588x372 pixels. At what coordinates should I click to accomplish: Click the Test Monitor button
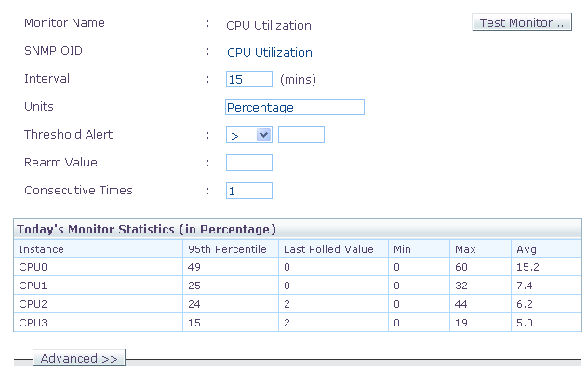click(x=522, y=22)
